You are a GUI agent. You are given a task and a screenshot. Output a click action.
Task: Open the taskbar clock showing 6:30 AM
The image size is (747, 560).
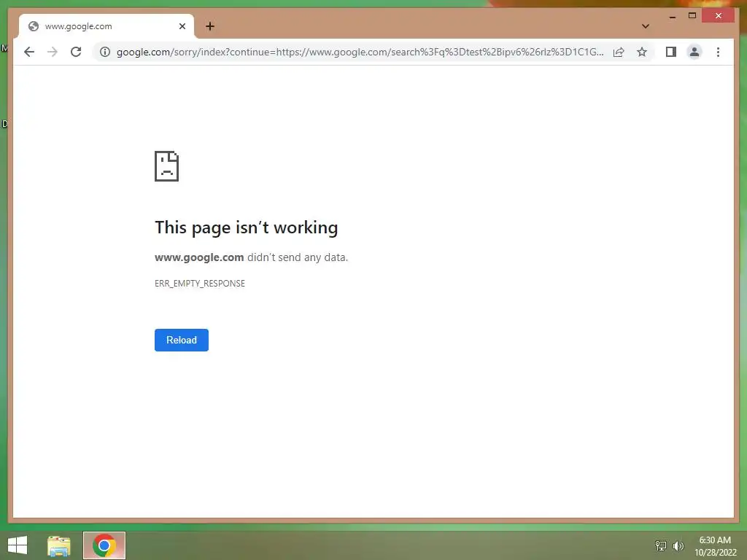(715, 546)
